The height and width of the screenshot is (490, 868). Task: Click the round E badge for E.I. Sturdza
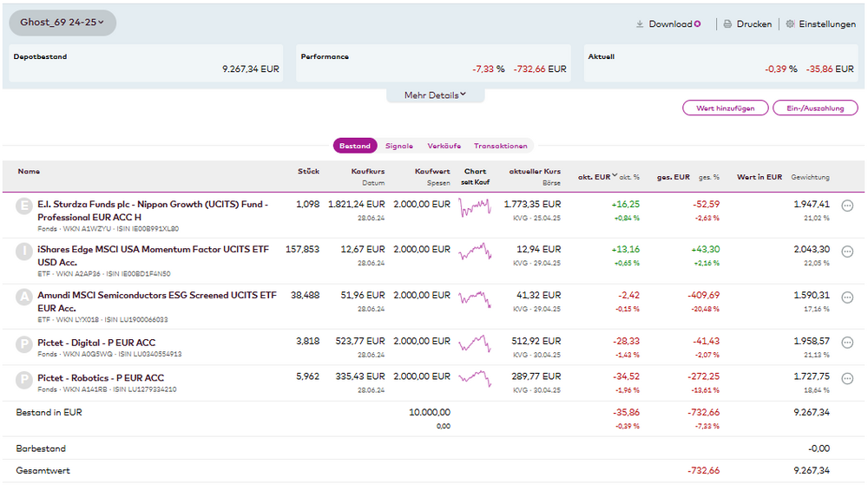point(25,206)
